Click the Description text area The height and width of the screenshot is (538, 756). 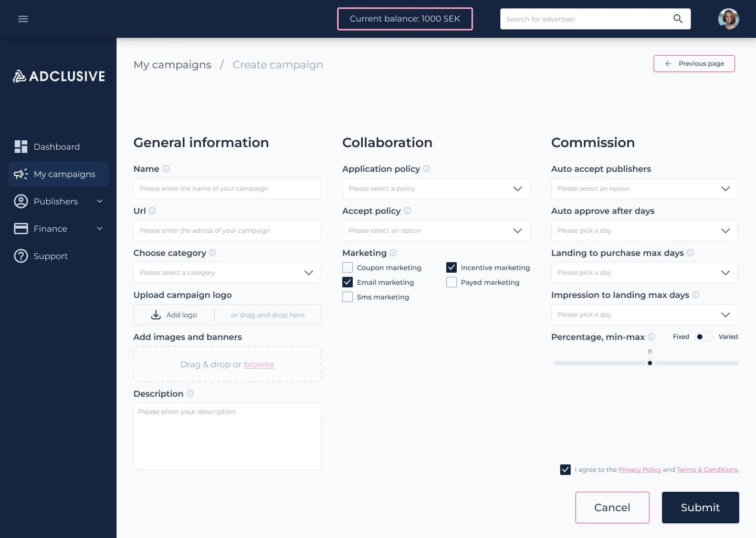227,437
